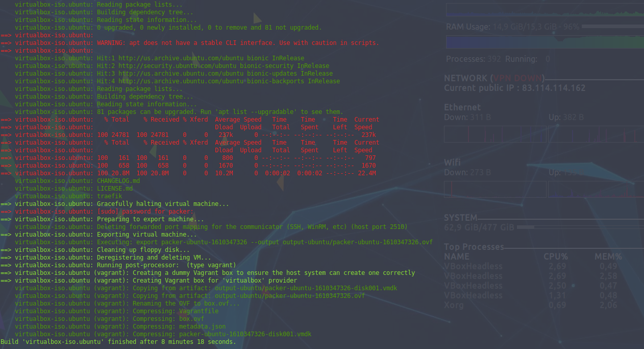Click the sudo password for packer prompt
The height and width of the screenshot is (349, 644).
pos(145,212)
